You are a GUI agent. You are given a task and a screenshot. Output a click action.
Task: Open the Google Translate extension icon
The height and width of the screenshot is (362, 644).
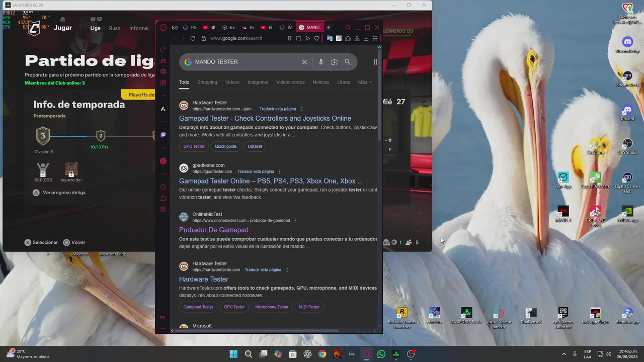coord(330,38)
